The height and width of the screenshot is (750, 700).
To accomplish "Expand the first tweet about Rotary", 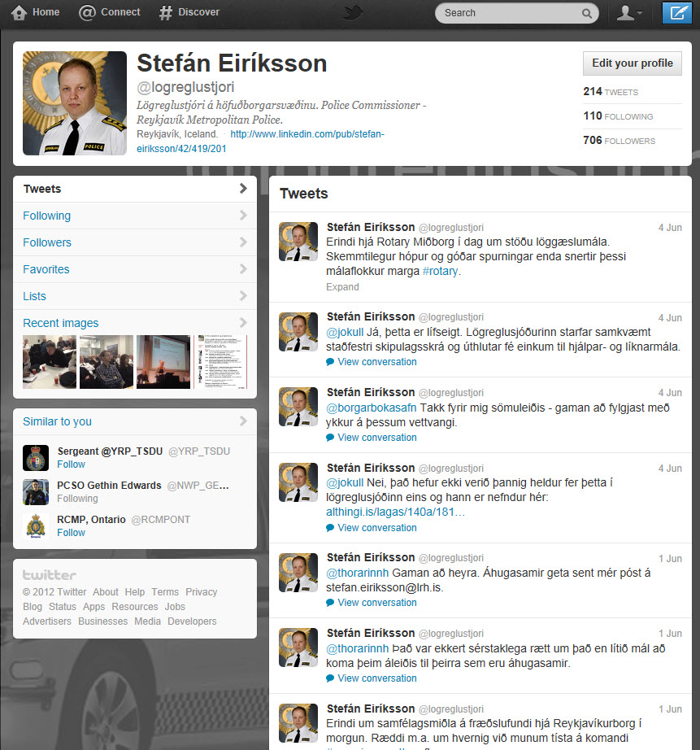I will tap(342, 287).
